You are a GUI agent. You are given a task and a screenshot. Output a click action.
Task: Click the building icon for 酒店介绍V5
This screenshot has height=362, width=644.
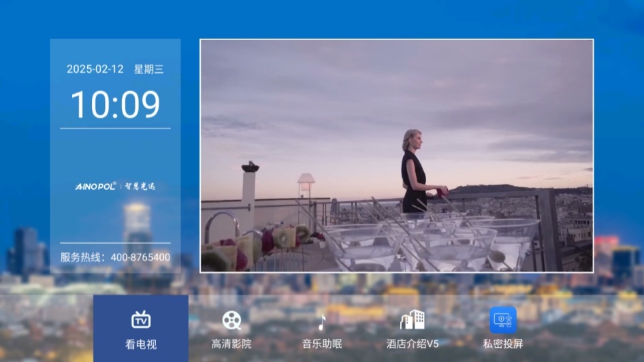413,320
